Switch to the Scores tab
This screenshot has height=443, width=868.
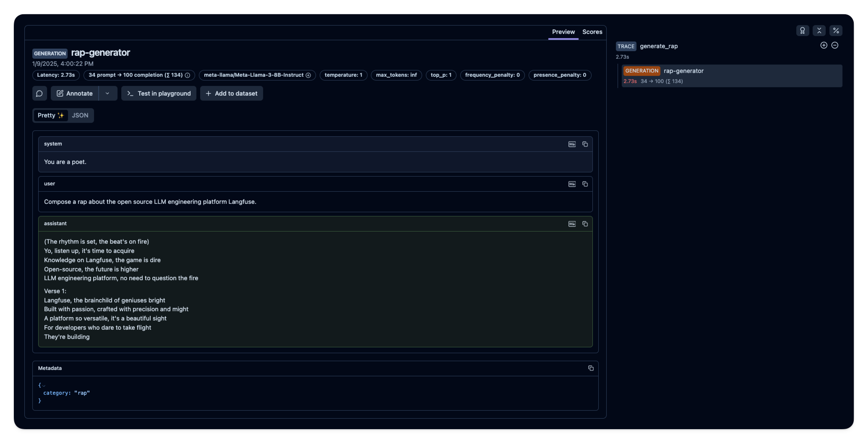click(592, 31)
